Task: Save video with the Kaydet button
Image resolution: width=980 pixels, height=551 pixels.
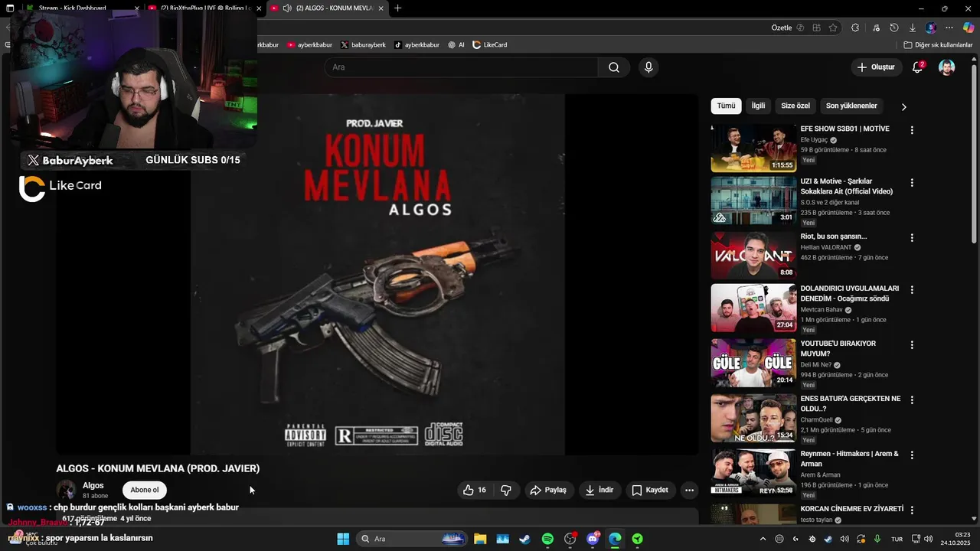Action: pyautogui.click(x=650, y=490)
